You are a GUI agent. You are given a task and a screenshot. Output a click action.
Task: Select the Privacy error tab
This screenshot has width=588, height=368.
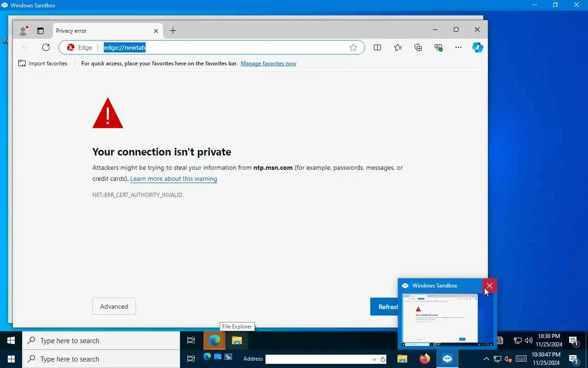[x=107, y=31]
